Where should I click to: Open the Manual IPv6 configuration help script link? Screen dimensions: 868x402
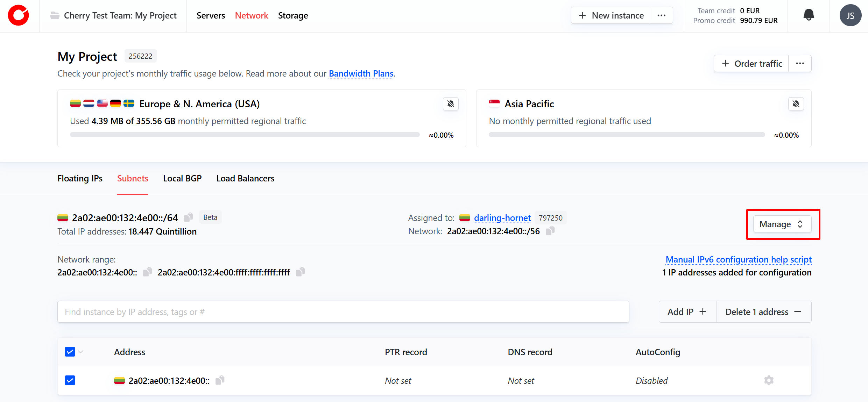tap(738, 259)
